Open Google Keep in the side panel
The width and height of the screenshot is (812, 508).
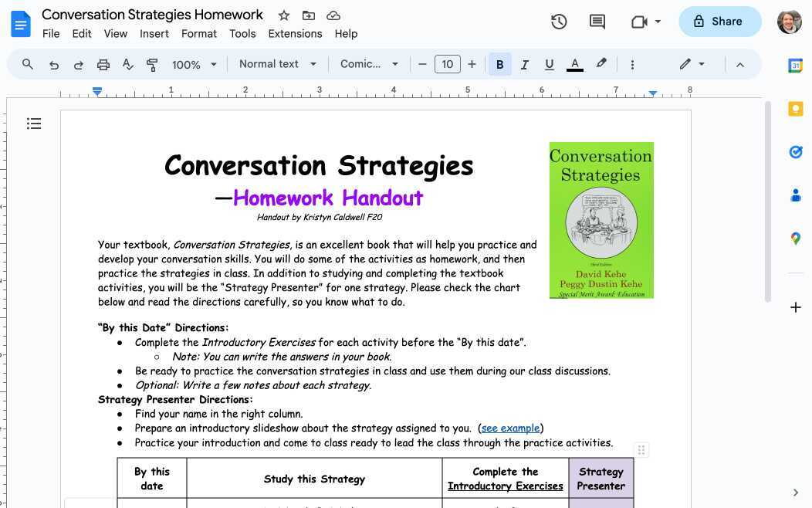coord(795,108)
